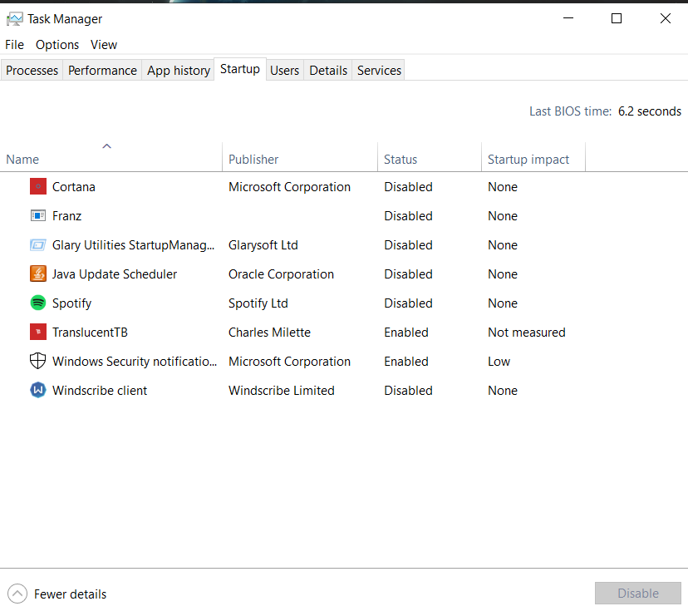
Task: Maximize the Task Manager window
Action: pos(617,18)
